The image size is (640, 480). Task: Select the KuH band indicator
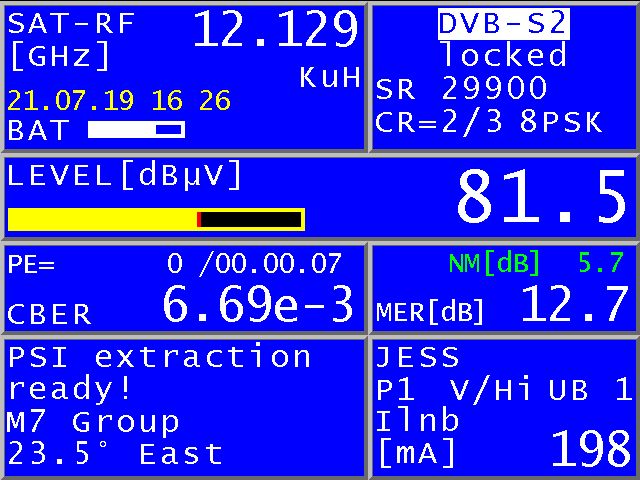(x=330, y=79)
